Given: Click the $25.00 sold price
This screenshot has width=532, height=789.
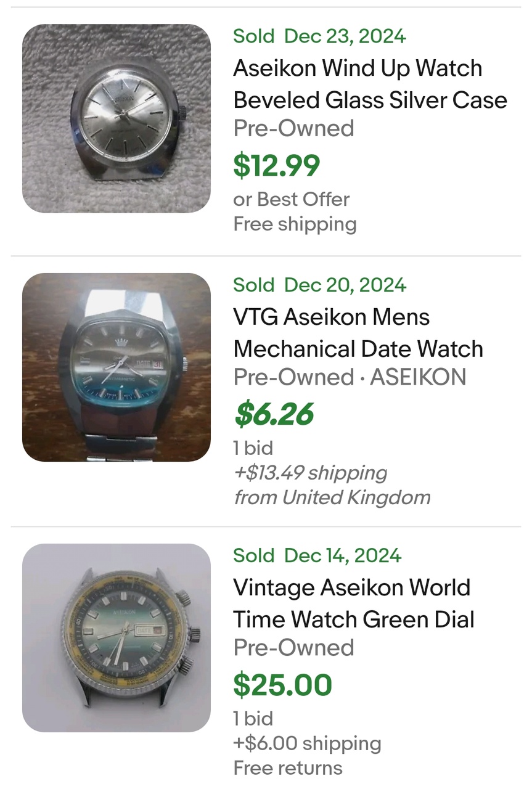Looking at the screenshot, I should point(282,685).
